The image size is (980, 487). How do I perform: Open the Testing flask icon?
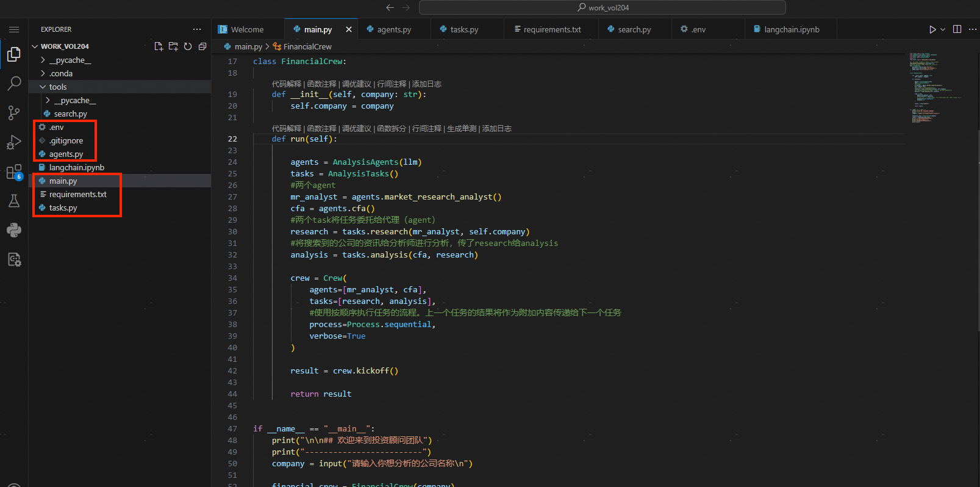point(14,201)
